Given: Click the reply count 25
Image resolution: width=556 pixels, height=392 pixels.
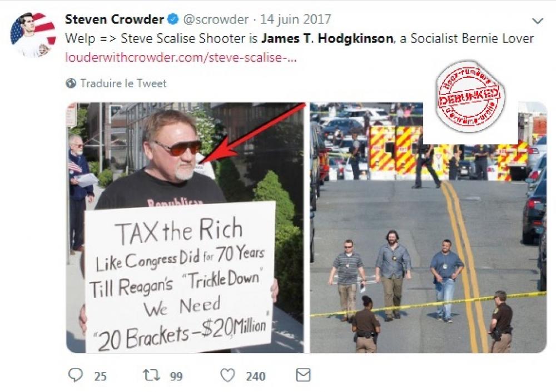Looking at the screenshot, I should (100, 376).
